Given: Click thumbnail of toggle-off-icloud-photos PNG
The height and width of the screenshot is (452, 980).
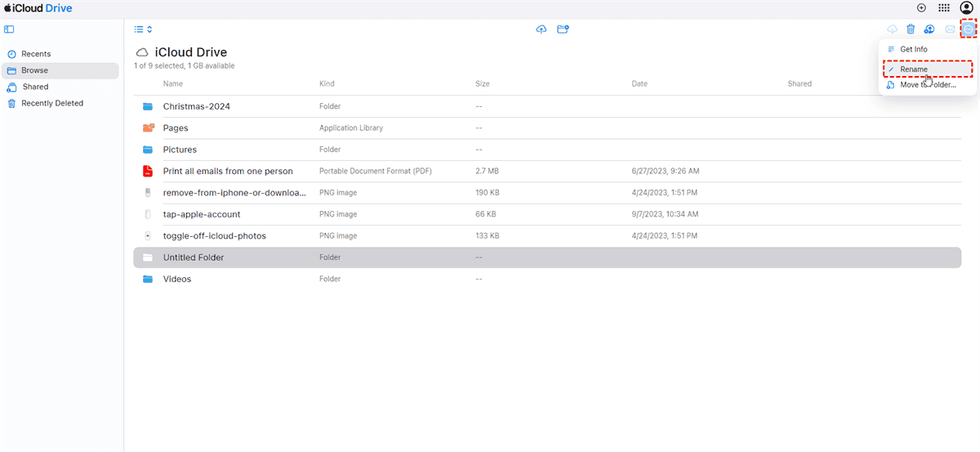Looking at the screenshot, I should (x=148, y=235).
